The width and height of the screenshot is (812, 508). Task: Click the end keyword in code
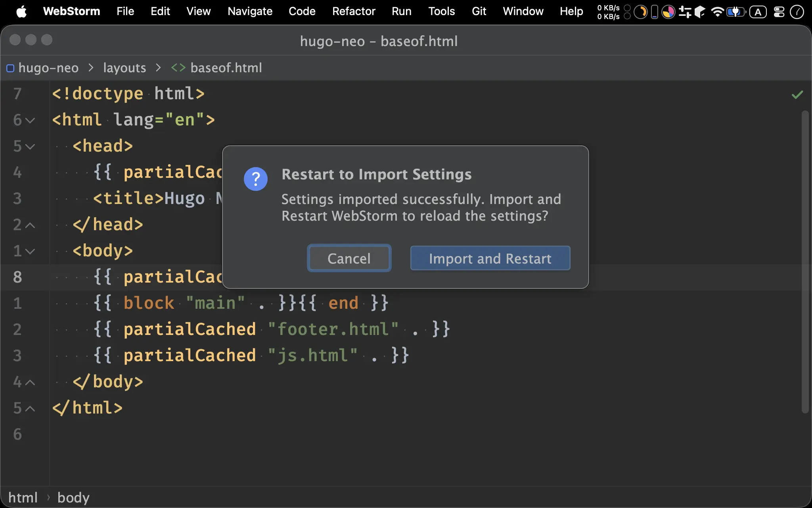(x=343, y=303)
